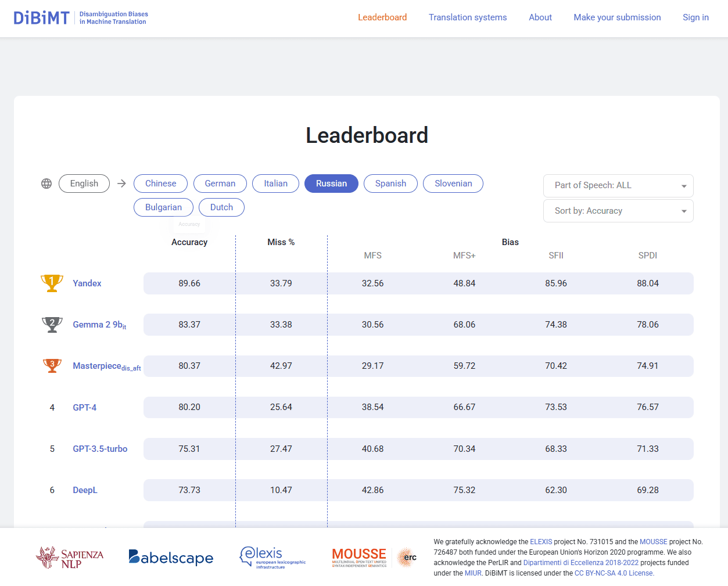Go to Leaderboard nav item
The image size is (728, 586).
(382, 17)
